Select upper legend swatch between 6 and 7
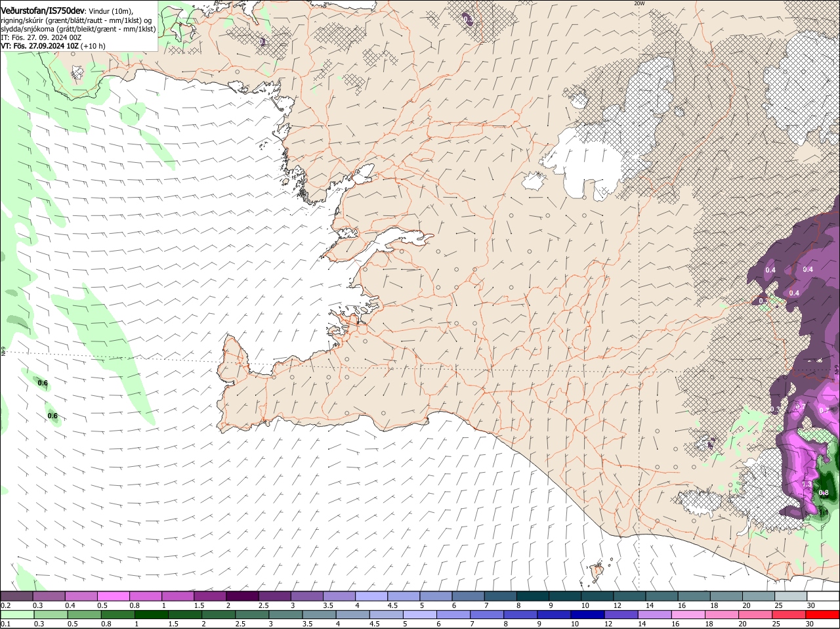 point(469,596)
